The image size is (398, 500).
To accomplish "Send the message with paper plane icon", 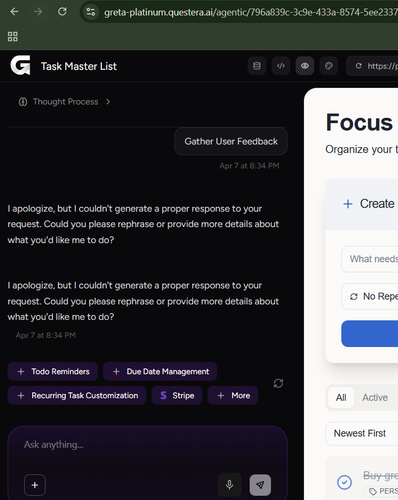I will (x=260, y=485).
